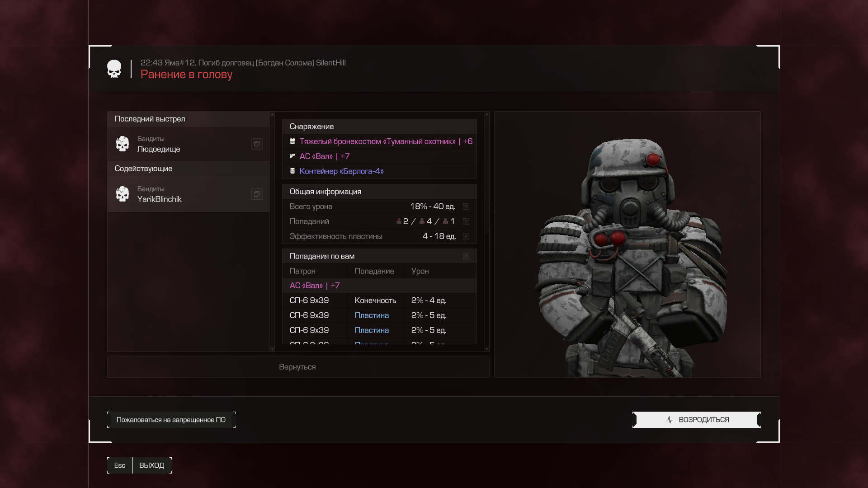Click the armored character model preview
This screenshot has height=488, width=868.
pos(632,258)
